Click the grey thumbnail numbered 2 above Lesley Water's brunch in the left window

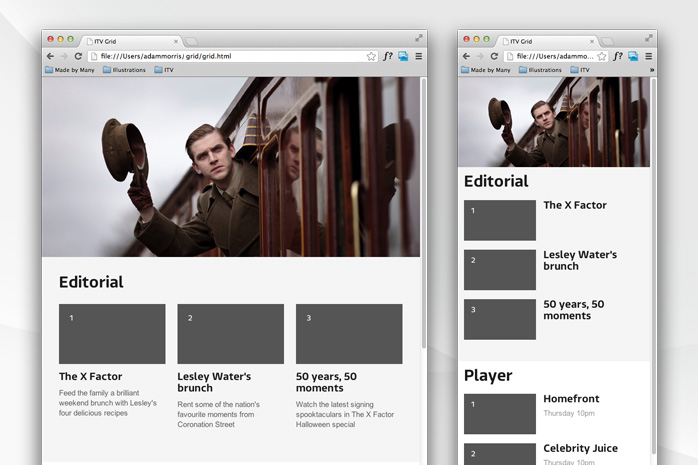(x=231, y=334)
